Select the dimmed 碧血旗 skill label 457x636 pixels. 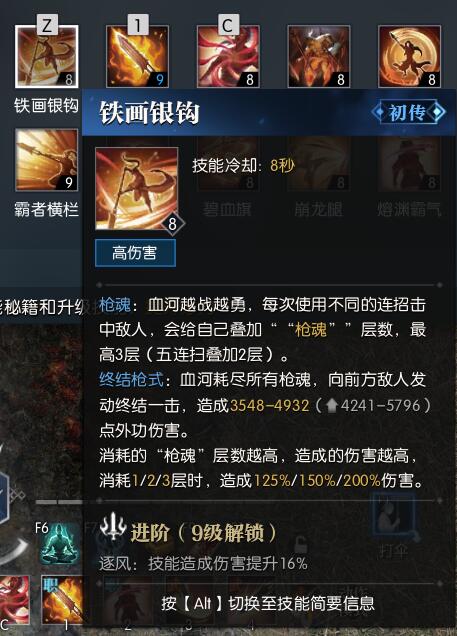click(227, 210)
